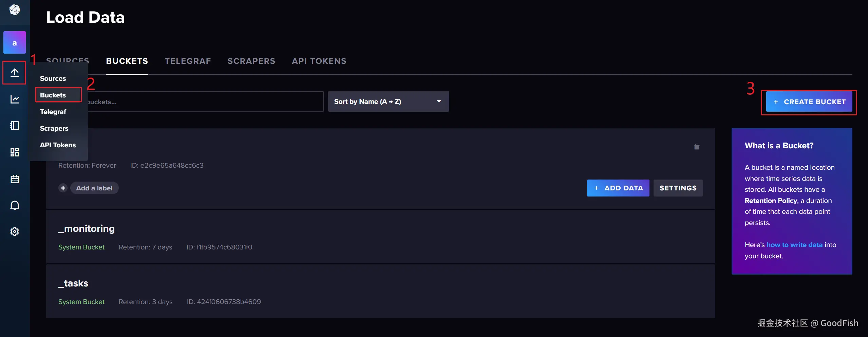Open the Load Data upload icon
Viewport: 868px width, 337px height.
point(15,73)
